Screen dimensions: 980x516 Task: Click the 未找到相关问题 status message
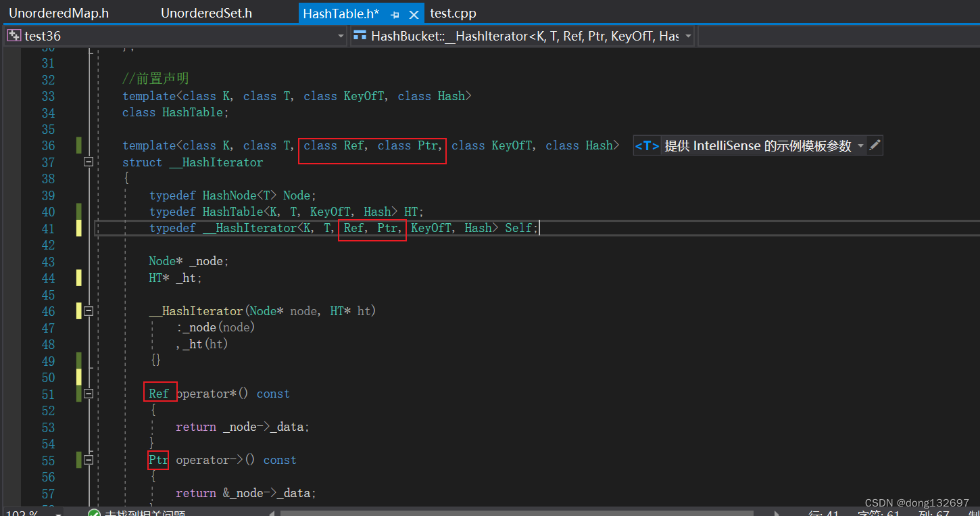[145, 513]
